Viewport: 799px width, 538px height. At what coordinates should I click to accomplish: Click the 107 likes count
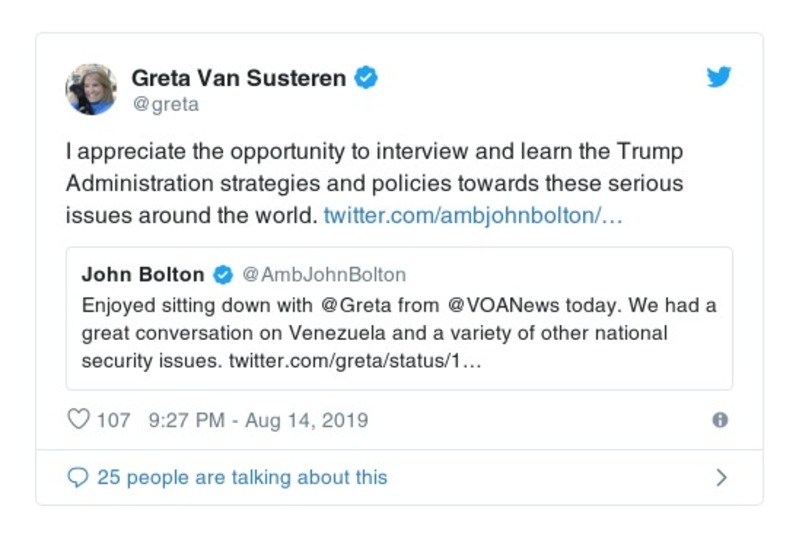tap(113, 420)
